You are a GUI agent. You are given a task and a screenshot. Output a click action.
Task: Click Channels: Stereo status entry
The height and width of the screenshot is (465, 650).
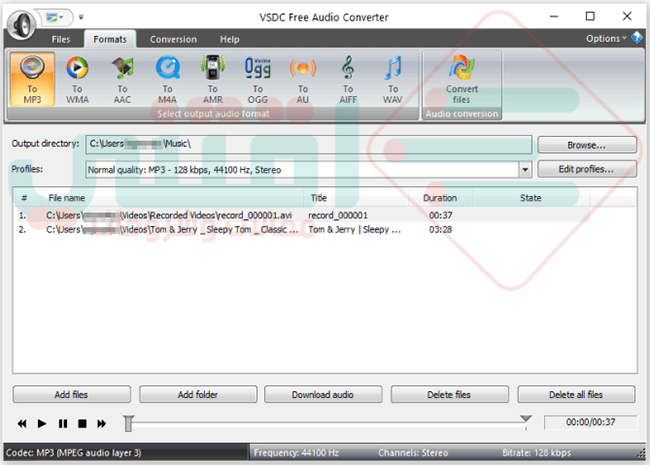click(413, 453)
